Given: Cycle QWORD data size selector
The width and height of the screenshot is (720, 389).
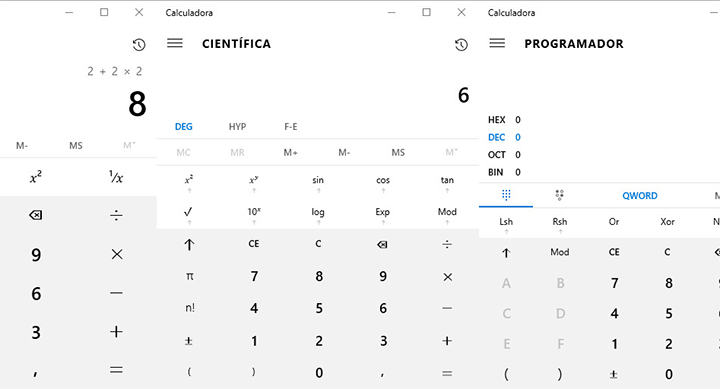Looking at the screenshot, I should pyautogui.click(x=640, y=196).
